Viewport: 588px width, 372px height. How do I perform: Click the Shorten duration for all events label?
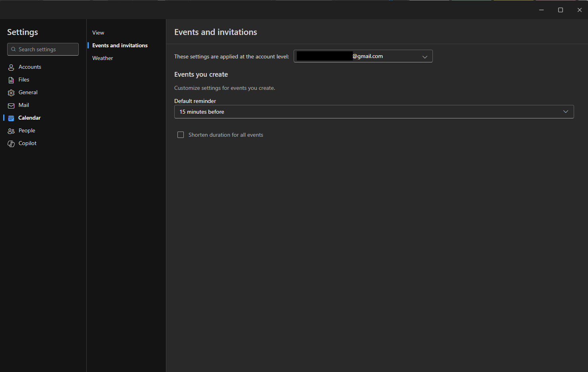pos(226,135)
